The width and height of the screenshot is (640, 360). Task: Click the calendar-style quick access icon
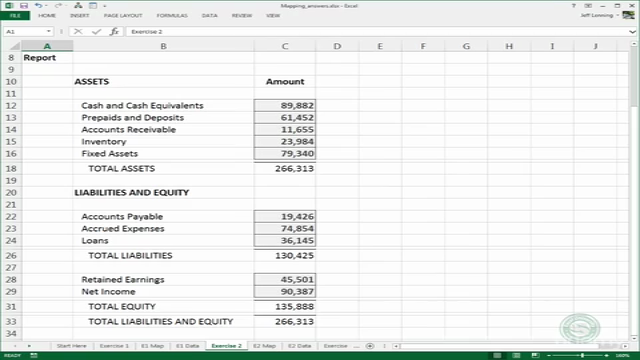pyautogui.click(x=93, y=6)
